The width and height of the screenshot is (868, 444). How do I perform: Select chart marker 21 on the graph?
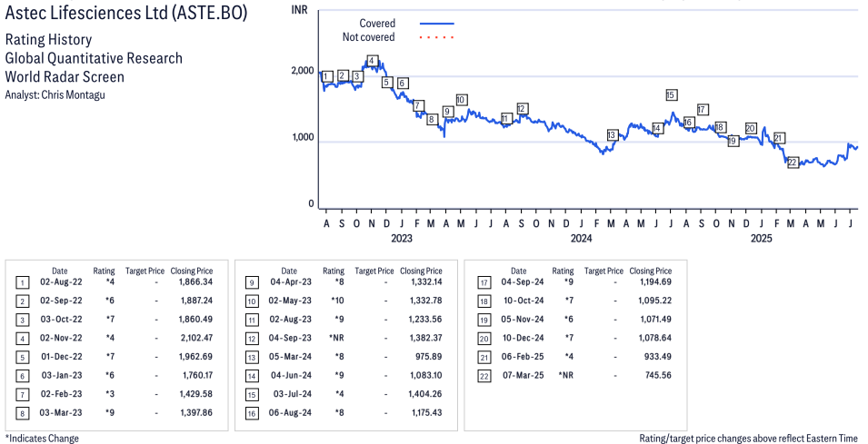click(x=779, y=138)
